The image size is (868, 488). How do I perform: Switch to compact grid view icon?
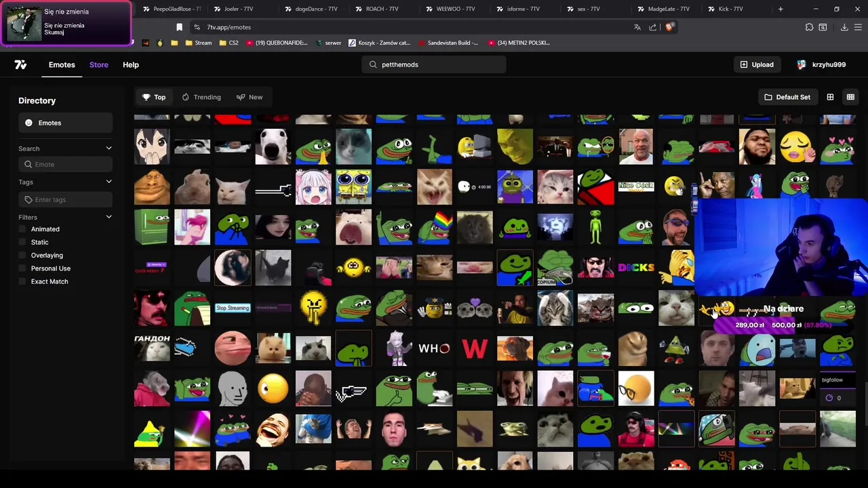850,97
